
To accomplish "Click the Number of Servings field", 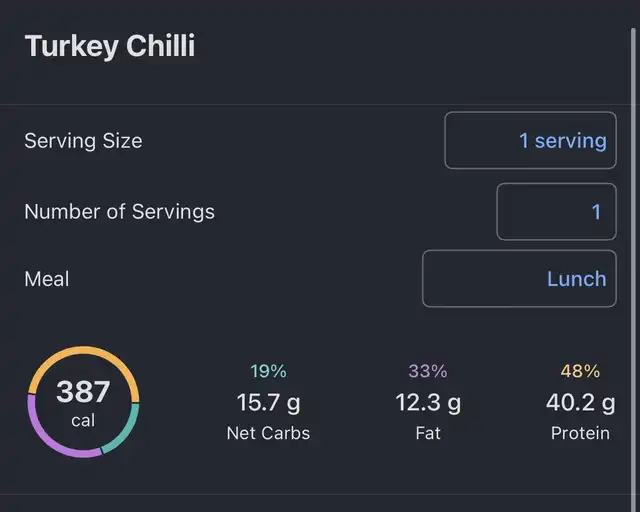I will pyautogui.click(x=556, y=212).
